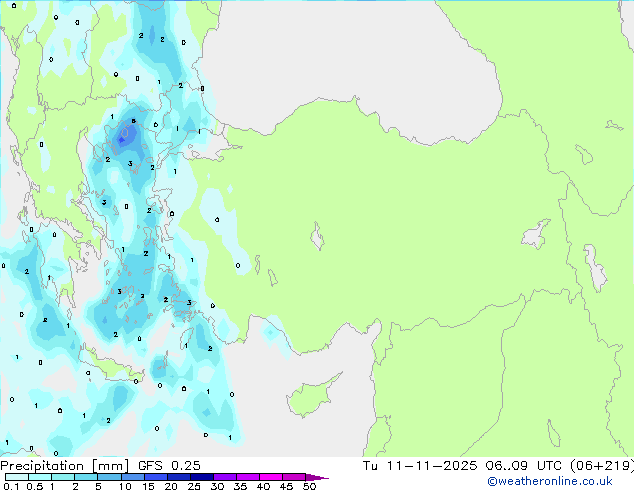The width and height of the screenshot is (634, 490).
Task: Click the "15" legend value label
Action: 148,486
